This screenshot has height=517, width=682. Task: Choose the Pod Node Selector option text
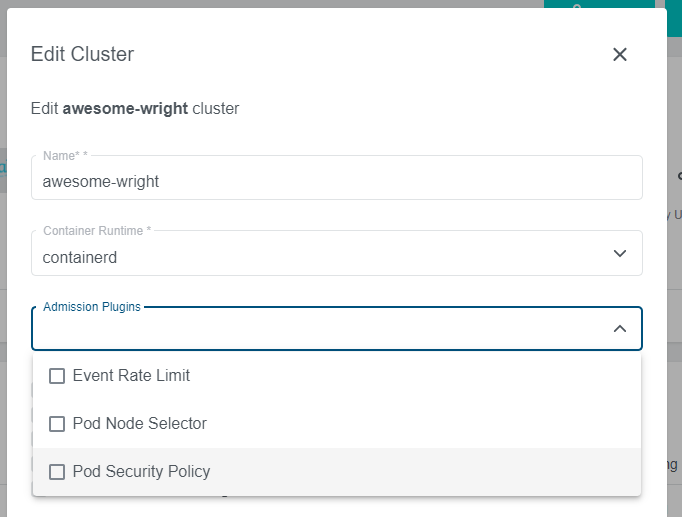140,424
